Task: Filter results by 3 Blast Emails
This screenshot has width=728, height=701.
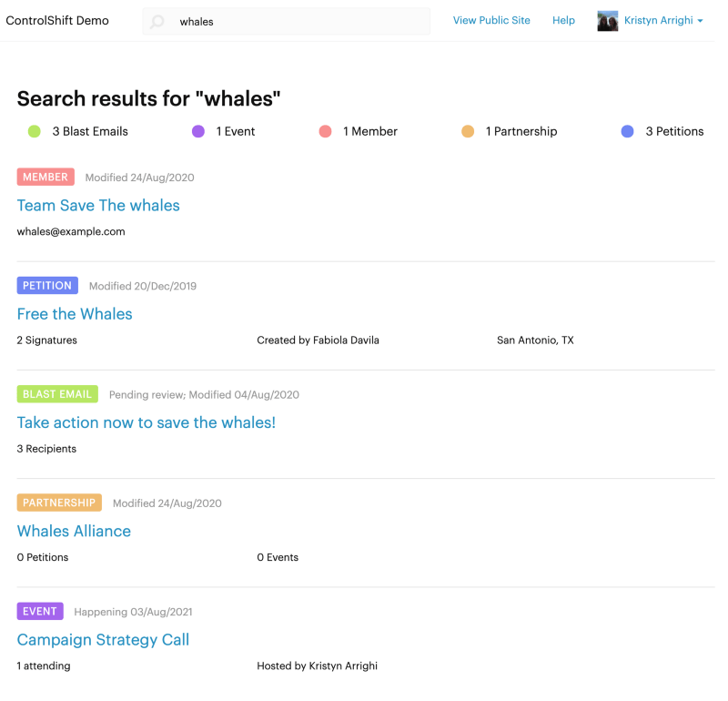Action: point(90,131)
